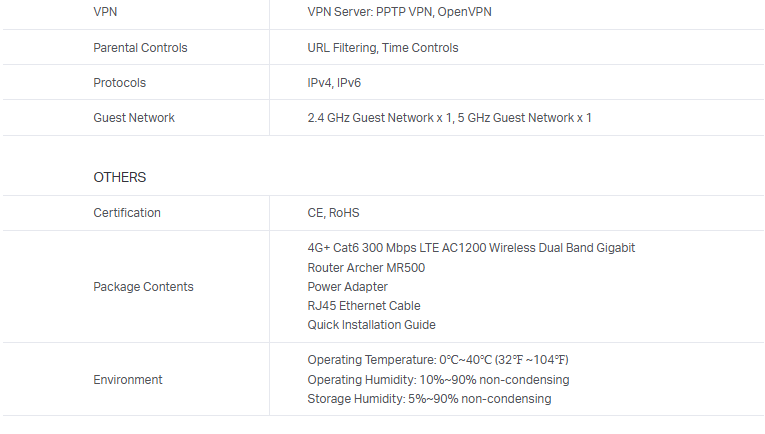Click the Power Adapter line
This screenshot has height=434, width=765.
coord(347,286)
